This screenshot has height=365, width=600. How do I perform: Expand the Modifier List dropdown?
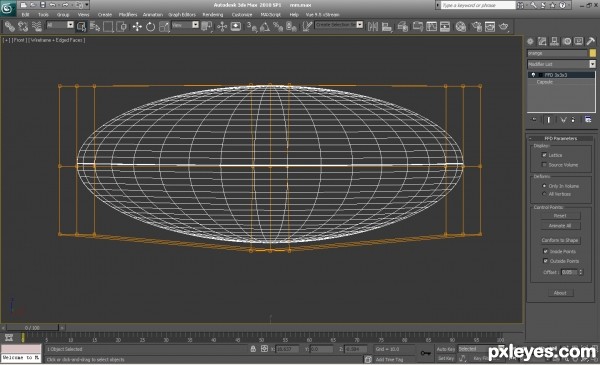[x=561, y=64]
